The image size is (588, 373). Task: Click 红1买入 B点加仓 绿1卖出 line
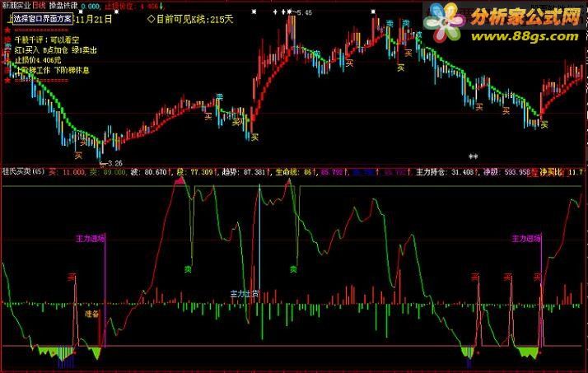point(56,50)
